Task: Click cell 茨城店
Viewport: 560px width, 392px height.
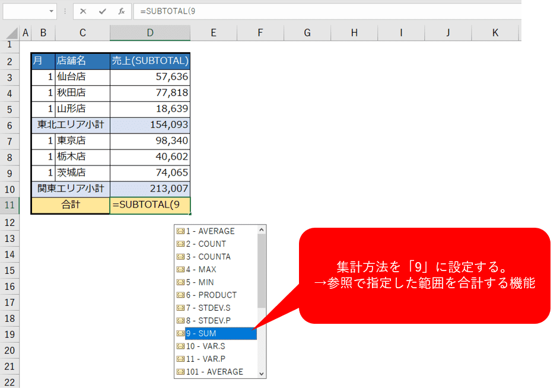Action: tap(82, 173)
